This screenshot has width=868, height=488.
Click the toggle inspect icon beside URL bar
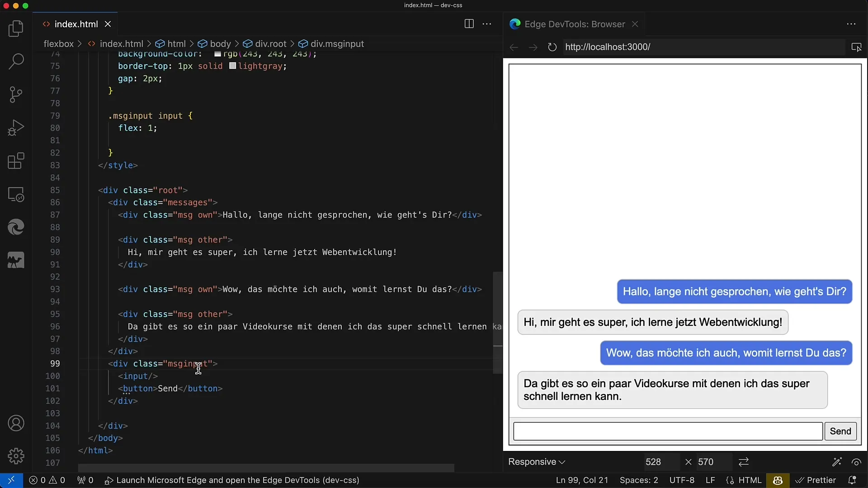(x=856, y=47)
